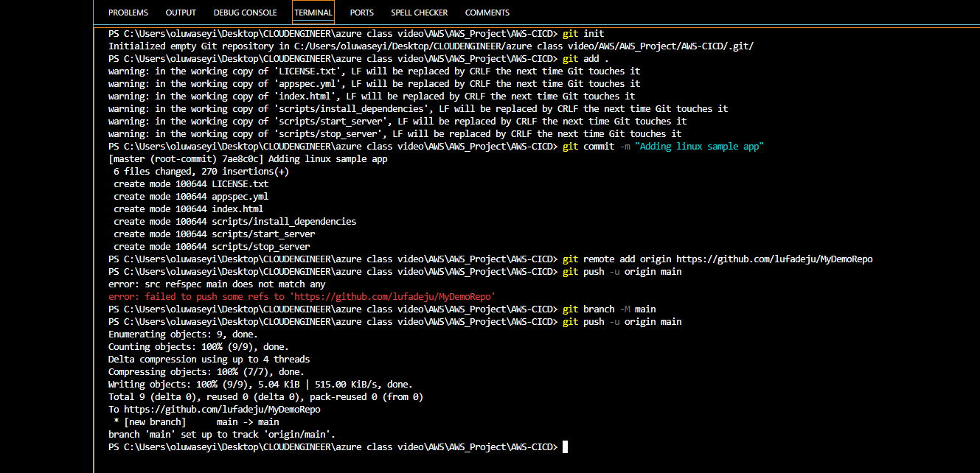Click the appspec.yml LF warning line
The width and height of the screenshot is (980, 473).
[x=374, y=84]
